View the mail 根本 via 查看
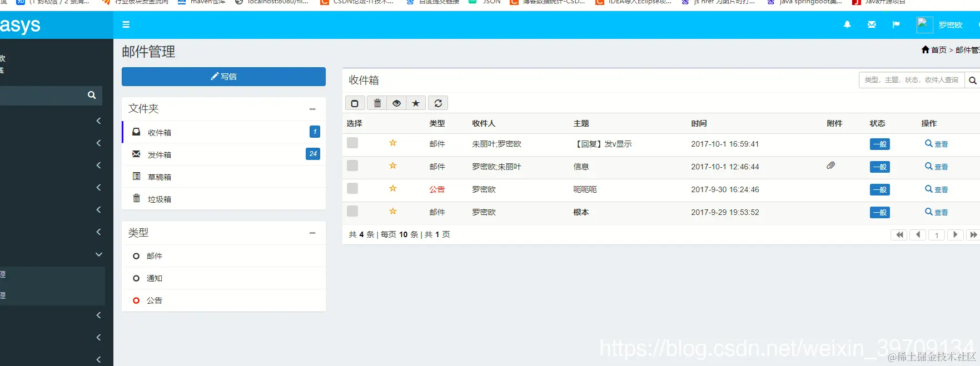Image resolution: width=980 pixels, height=366 pixels. point(937,212)
